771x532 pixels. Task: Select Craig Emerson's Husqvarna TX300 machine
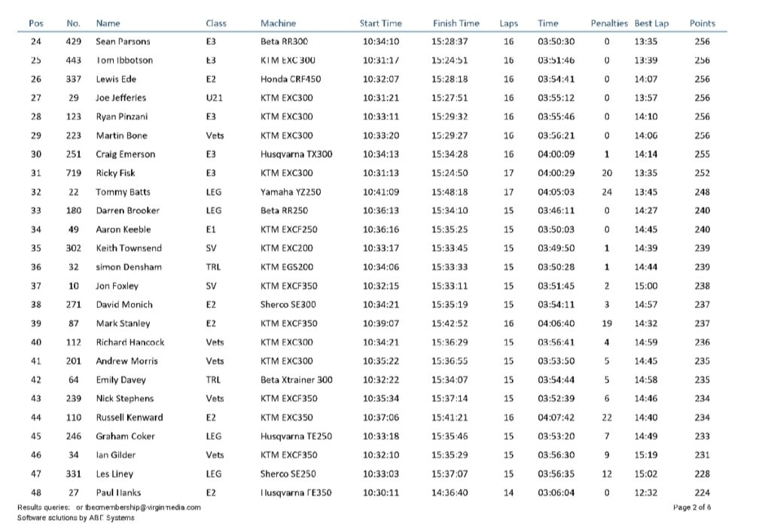pyautogui.click(x=296, y=154)
